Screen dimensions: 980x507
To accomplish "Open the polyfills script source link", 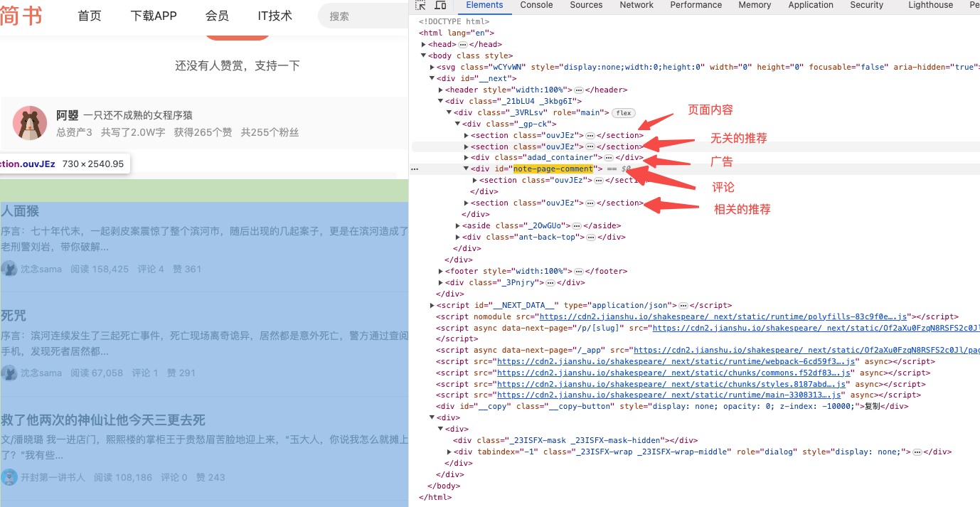I will pos(724,316).
